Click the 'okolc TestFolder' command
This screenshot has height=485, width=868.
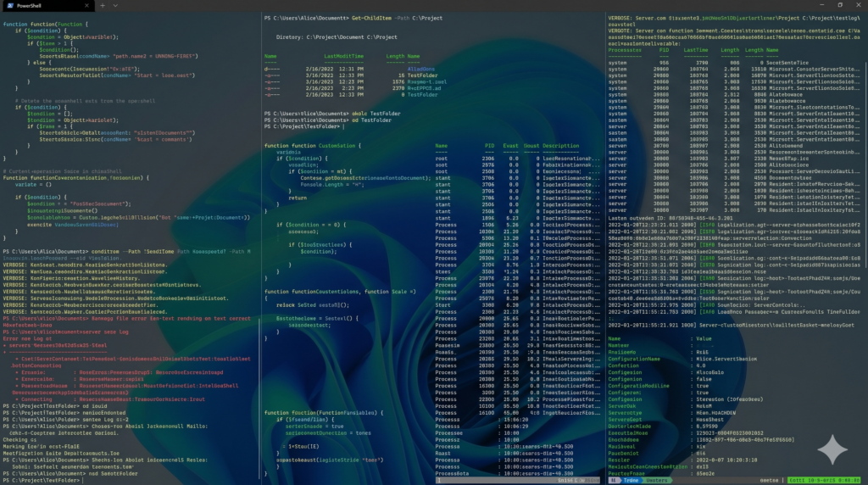click(376, 114)
